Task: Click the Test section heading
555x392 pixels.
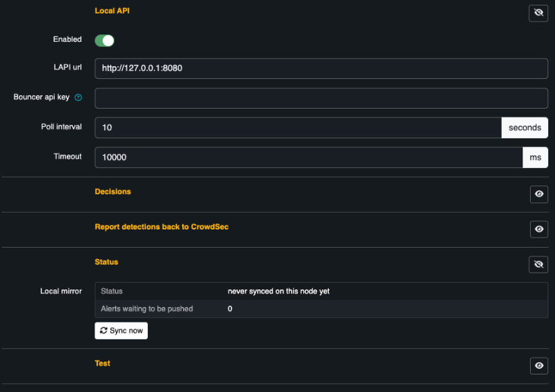Action: point(103,364)
